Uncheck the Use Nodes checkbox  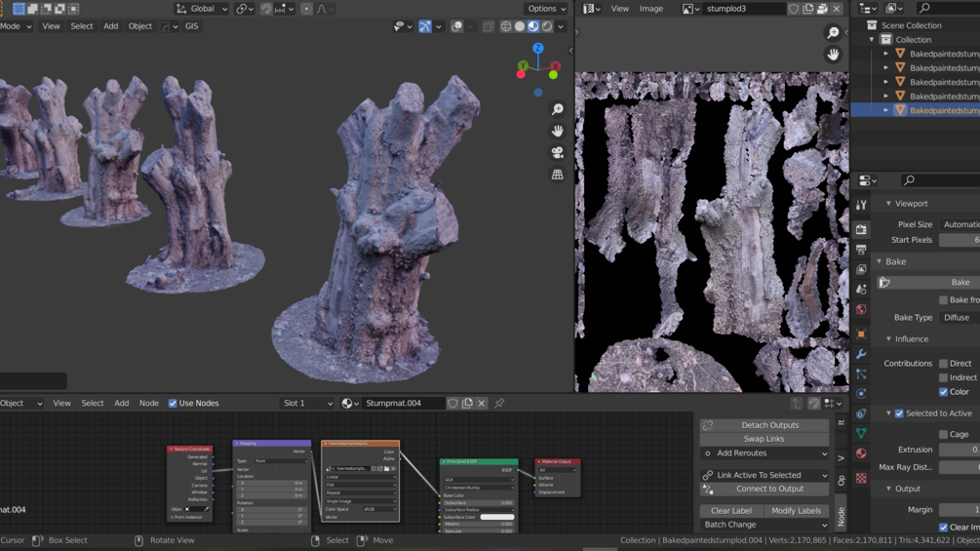pyautogui.click(x=173, y=403)
